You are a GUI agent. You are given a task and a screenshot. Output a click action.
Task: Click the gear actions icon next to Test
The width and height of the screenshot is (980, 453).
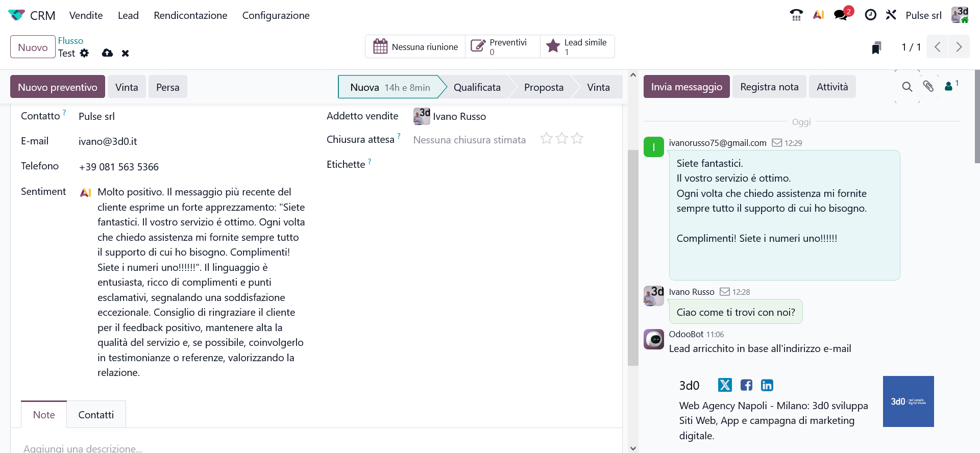[x=84, y=53]
